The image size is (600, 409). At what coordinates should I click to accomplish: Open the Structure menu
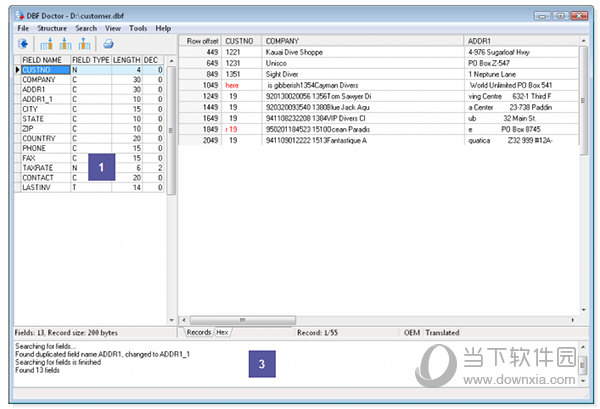(52, 28)
